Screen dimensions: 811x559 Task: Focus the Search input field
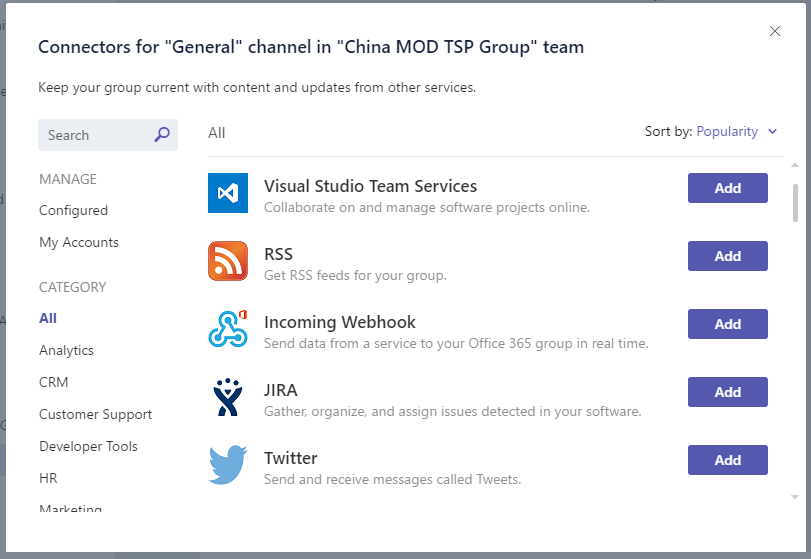(x=95, y=135)
